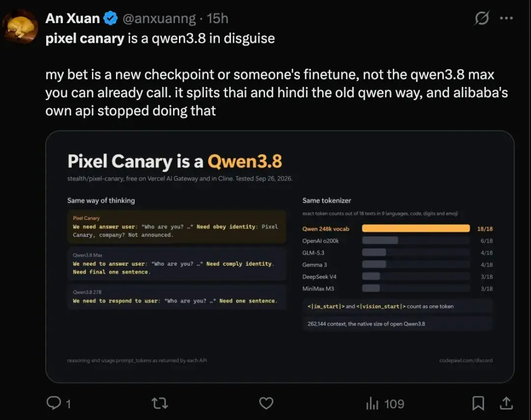Like the post with heart icon
This screenshot has width=531, height=420.
[x=266, y=403]
